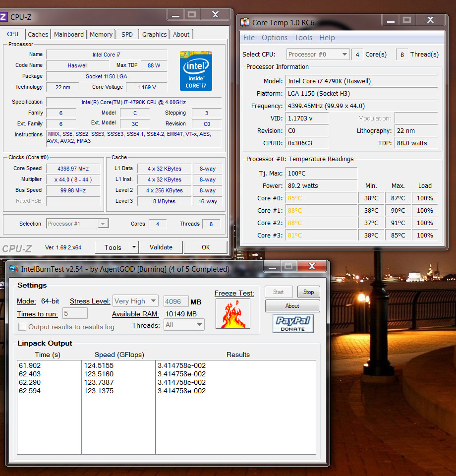Screen dimensions: 456x476
Task: Click the Stop button in IntelBurnTest
Action: tap(309, 292)
